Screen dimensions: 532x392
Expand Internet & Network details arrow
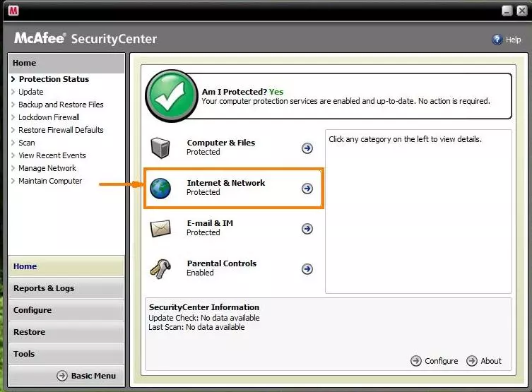point(307,189)
